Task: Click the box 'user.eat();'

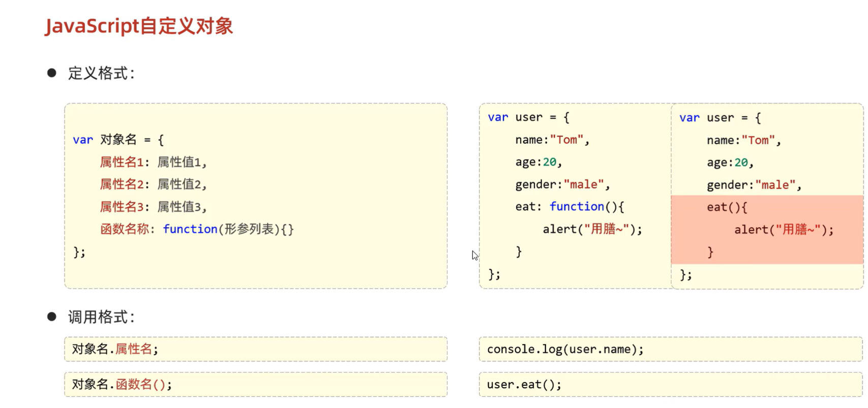Action: (671, 385)
